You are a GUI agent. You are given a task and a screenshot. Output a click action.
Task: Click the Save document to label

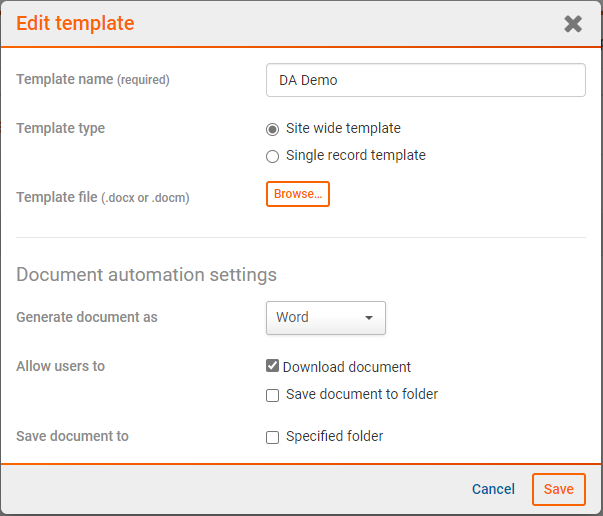coord(72,436)
